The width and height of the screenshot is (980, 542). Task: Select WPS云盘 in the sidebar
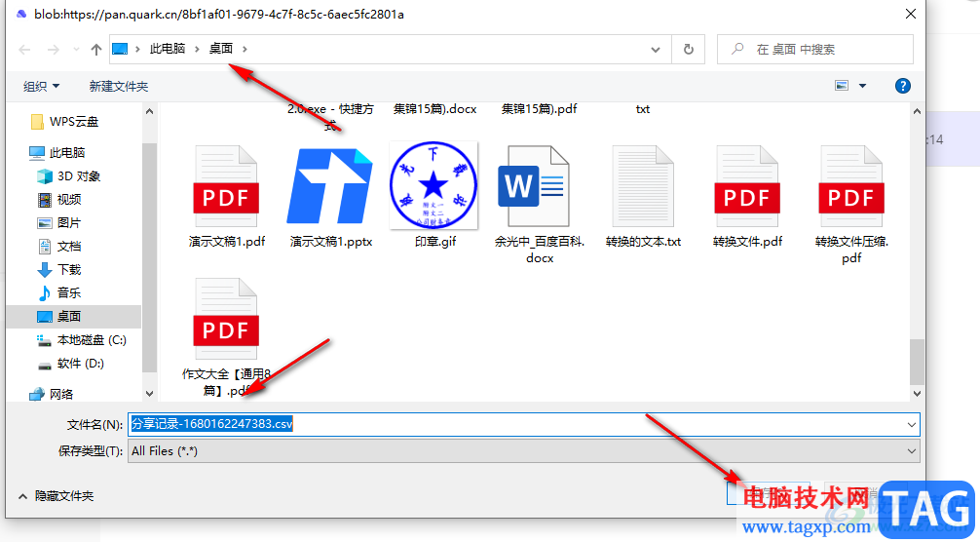(x=64, y=121)
